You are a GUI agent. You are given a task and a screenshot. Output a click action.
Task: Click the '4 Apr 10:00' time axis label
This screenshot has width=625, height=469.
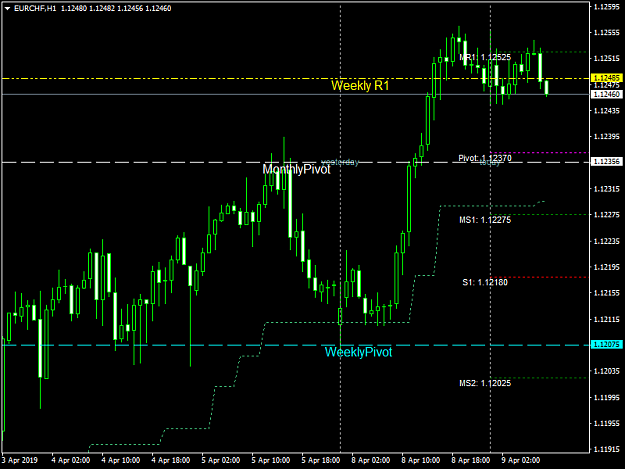point(120,460)
